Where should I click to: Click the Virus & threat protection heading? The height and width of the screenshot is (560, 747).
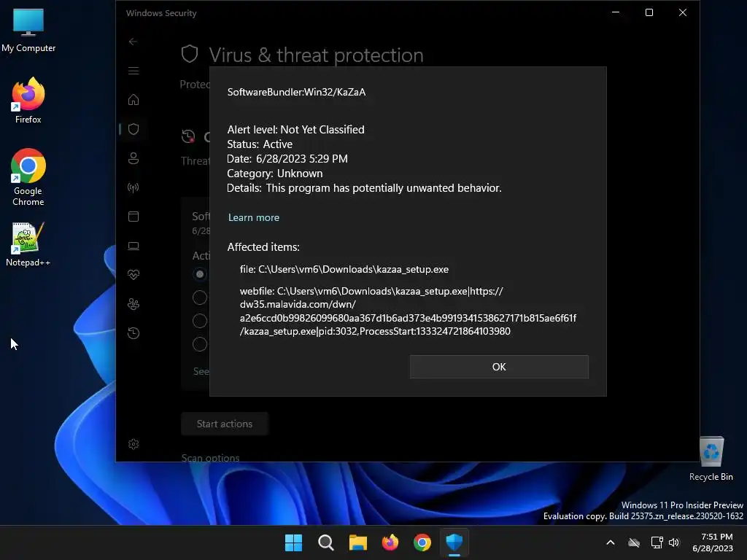[x=316, y=55]
